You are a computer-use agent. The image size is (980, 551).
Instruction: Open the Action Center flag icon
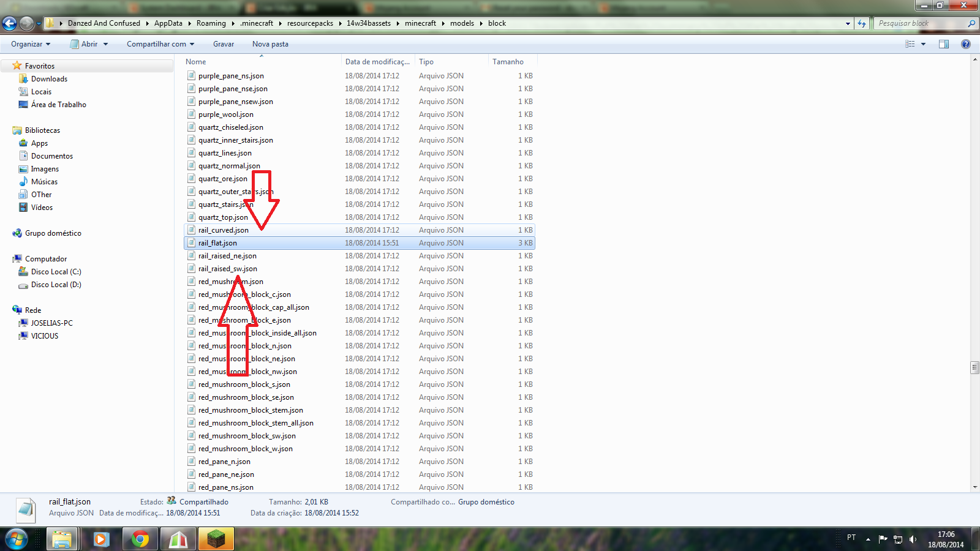coord(883,539)
